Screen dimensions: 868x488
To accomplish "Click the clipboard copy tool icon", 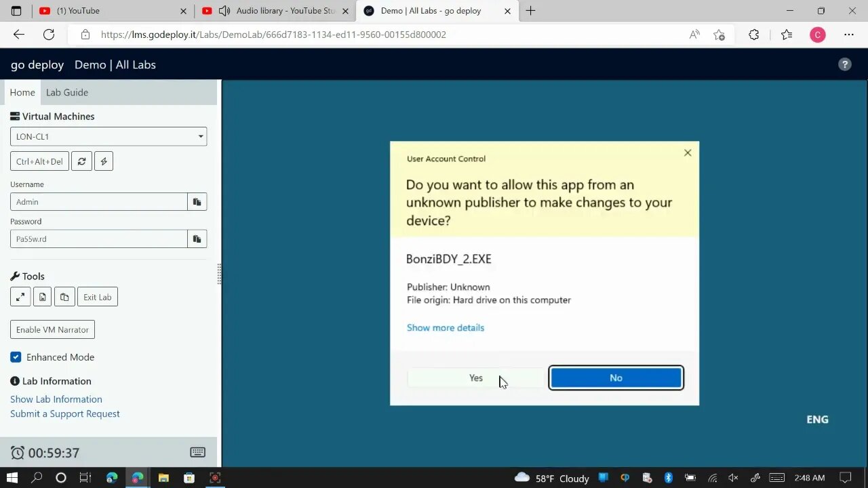I will (x=64, y=297).
